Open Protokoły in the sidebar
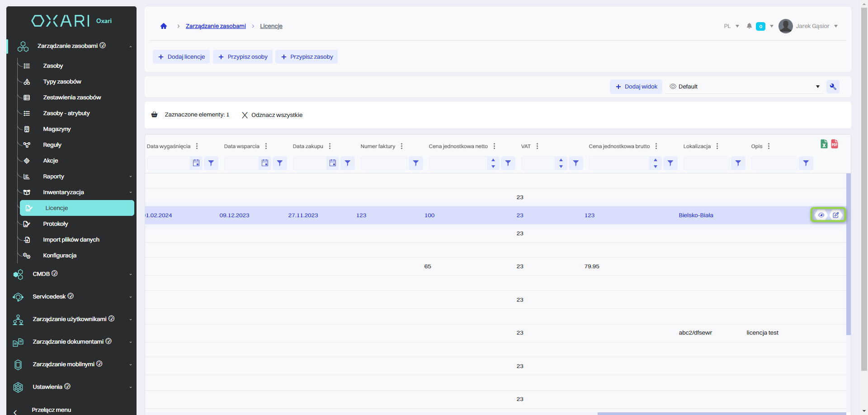Screen dimensions: 868x415 point(56,224)
